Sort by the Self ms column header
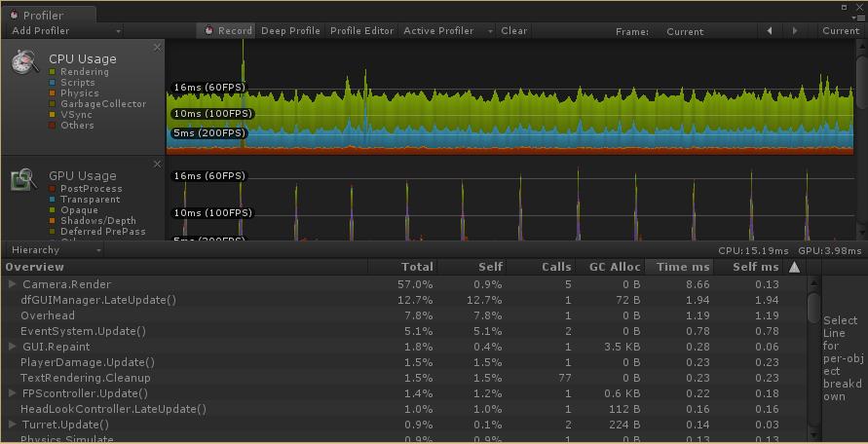The width and height of the screenshot is (868, 444). tap(749, 268)
